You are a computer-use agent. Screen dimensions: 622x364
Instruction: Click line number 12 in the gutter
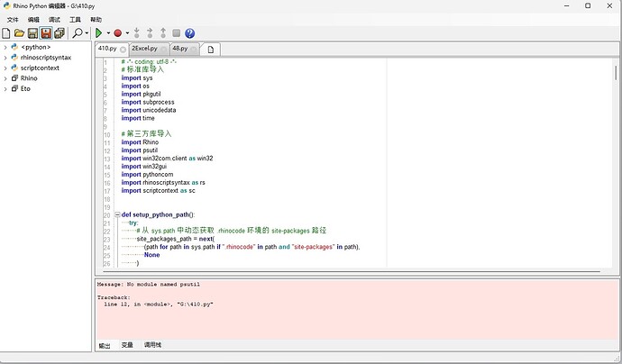pyautogui.click(x=106, y=150)
